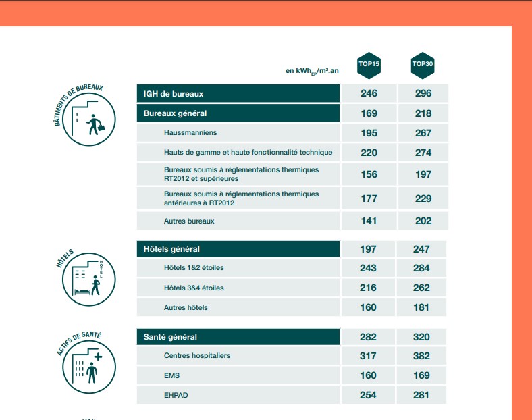The height and width of the screenshot is (420, 532).
Task: Click EHPAD TOP15 value 254
Action: [x=368, y=395]
